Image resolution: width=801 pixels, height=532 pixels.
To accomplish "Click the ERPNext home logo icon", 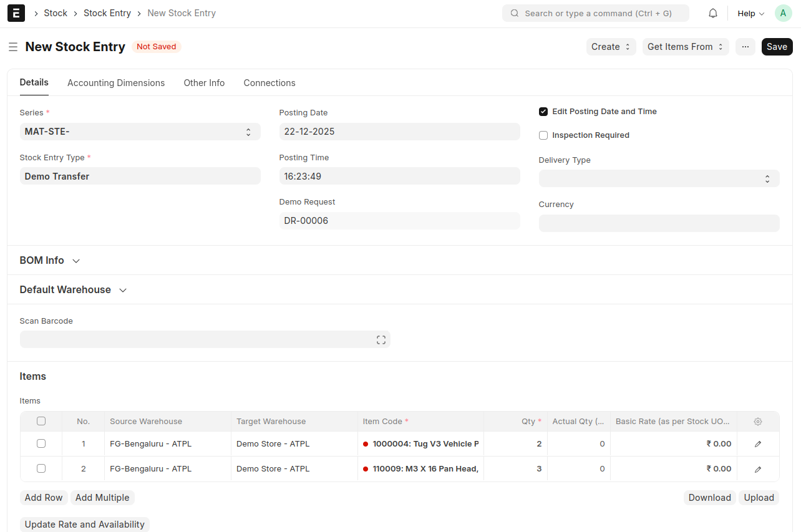I will (16, 13).
